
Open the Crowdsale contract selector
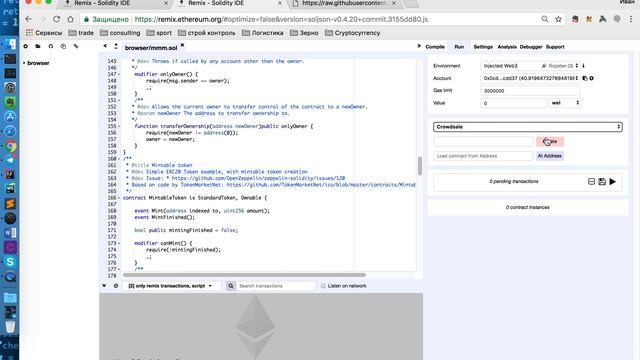point(527,127)
